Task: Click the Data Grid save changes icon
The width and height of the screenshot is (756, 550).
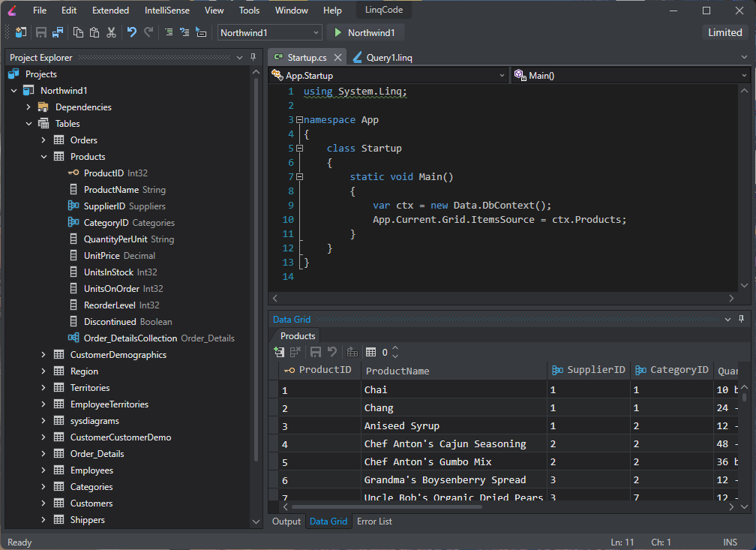Action: [315, 352]
